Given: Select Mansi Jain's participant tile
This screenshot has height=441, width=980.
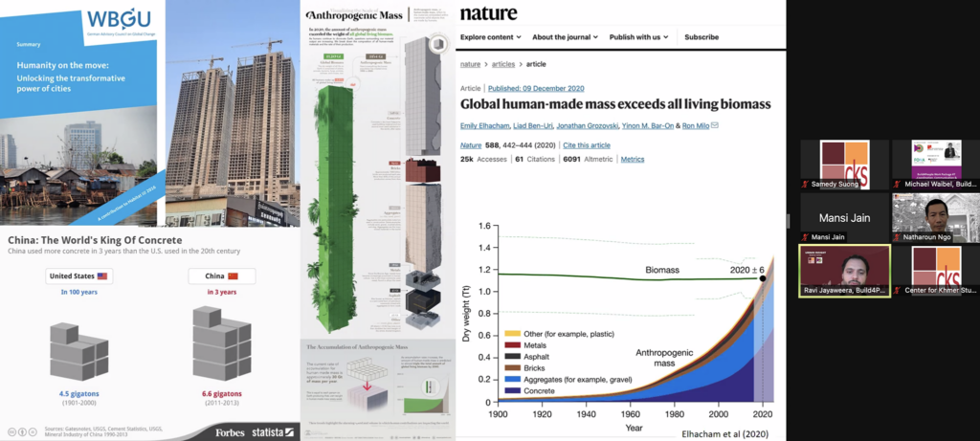Looking at the screenshot, I should [x=844, y=218].
